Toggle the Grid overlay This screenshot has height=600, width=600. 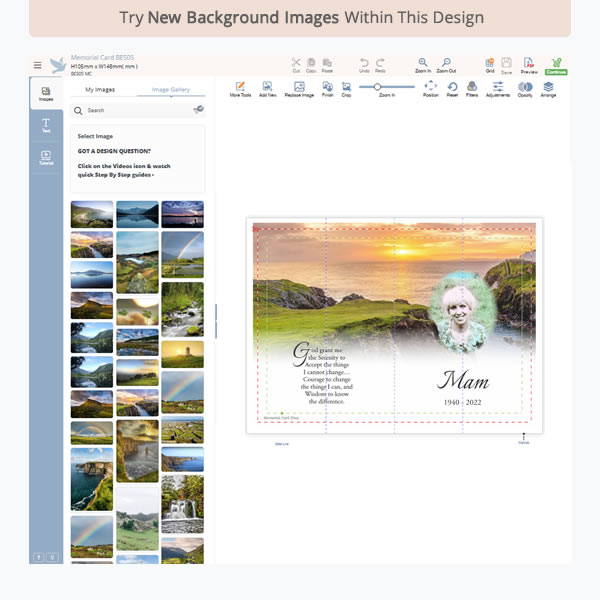pyautogui.click(x=490, y=63)
